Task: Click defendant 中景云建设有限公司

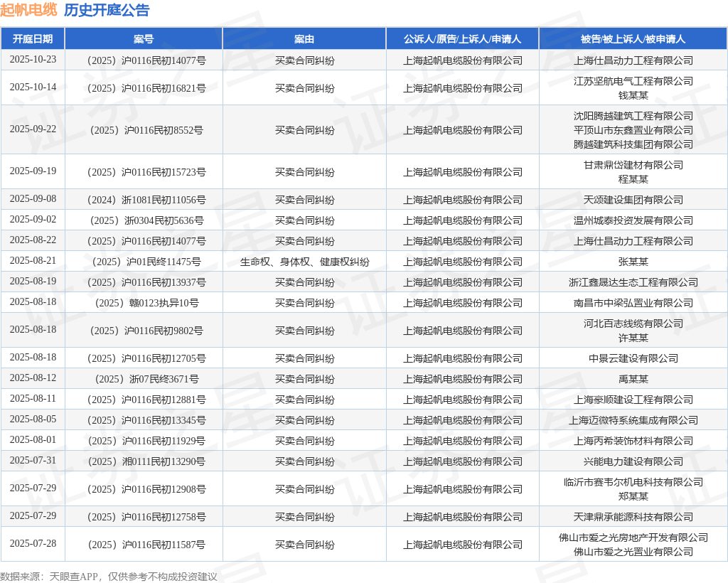Action: tap(633, 358)
